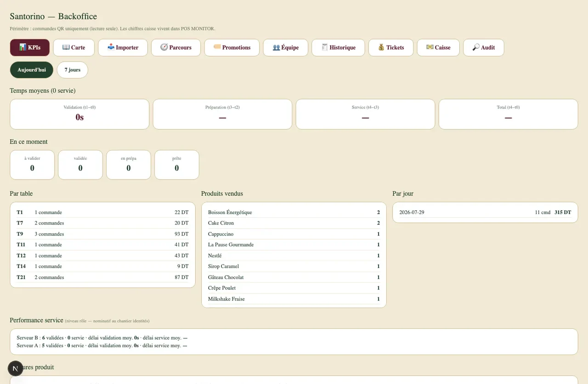
Task: Click the Crêpe Poulet product row
Action: [x=294, y=288]
